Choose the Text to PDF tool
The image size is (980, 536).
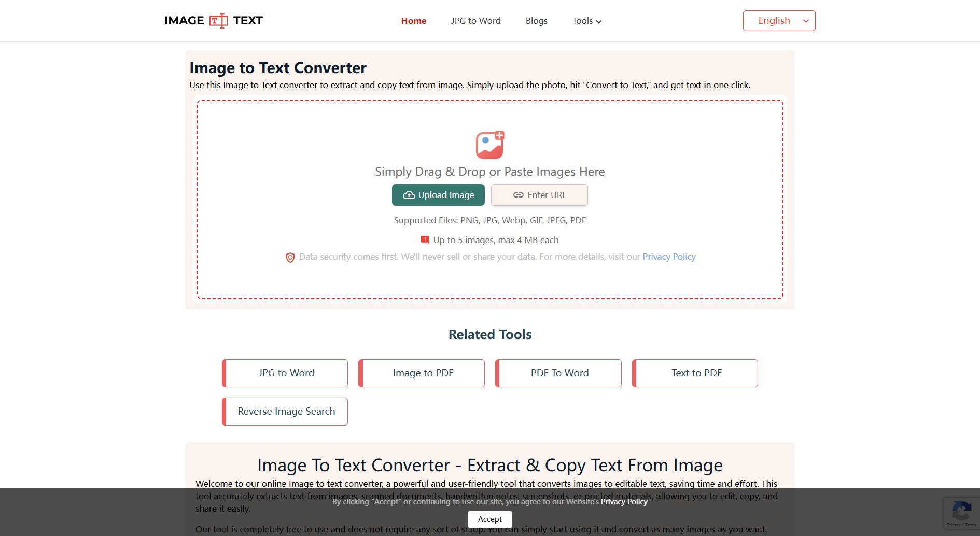[x=696, y=373]
